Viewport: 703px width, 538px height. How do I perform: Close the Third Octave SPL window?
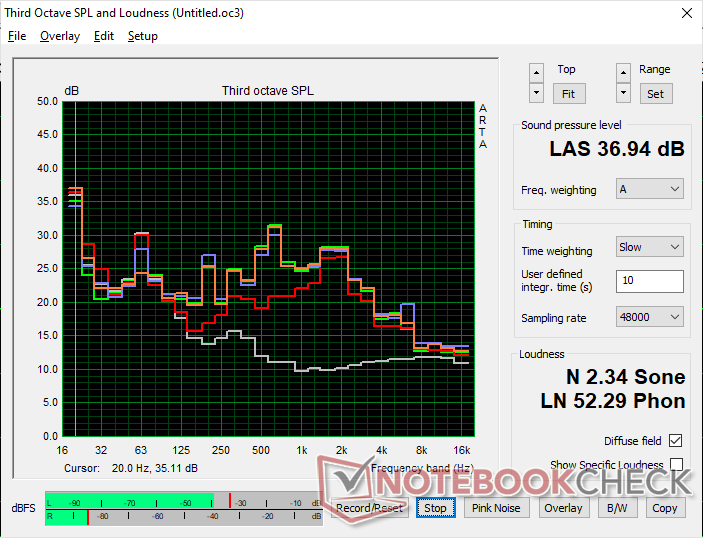click(686, 13)
